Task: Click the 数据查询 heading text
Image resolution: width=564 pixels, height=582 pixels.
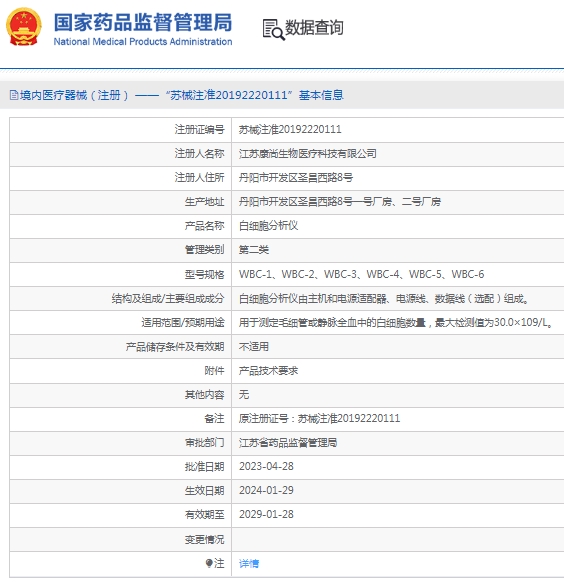Action: click(x=314, y=28)
